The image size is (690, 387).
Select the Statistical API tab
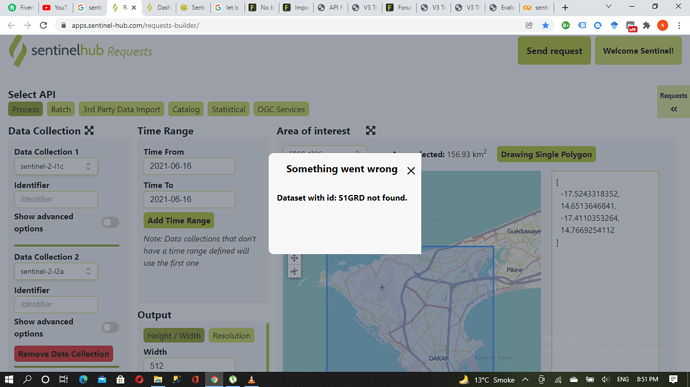tap(228, 109)
